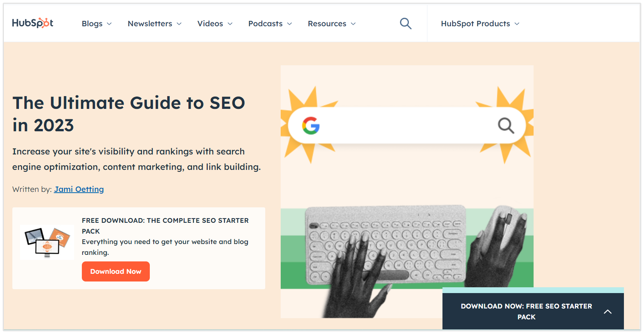Click magnifier inside the illustrated search bar
Screen dimensions: 644x334
[x=506, y=125]
